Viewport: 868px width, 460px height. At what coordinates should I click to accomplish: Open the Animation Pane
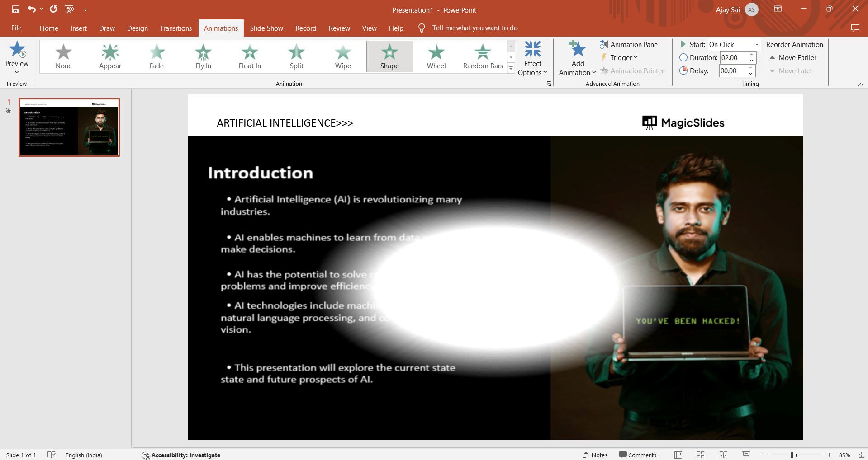coord(629,44)
